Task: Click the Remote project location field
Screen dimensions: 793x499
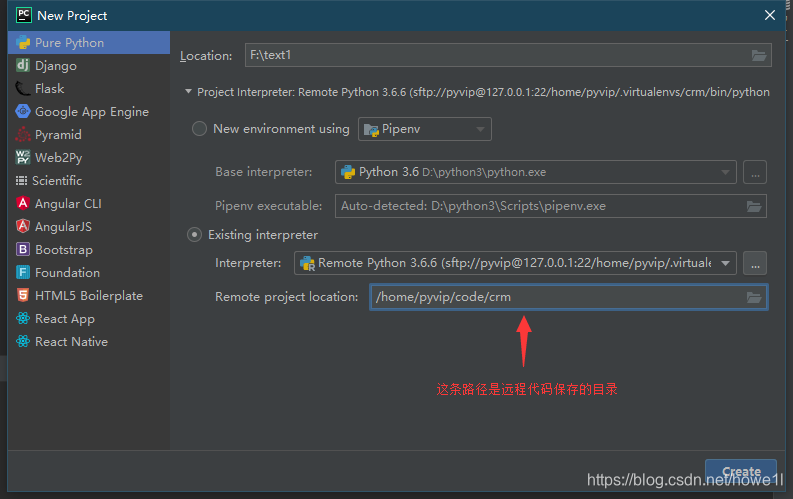Action: point(569,297)
